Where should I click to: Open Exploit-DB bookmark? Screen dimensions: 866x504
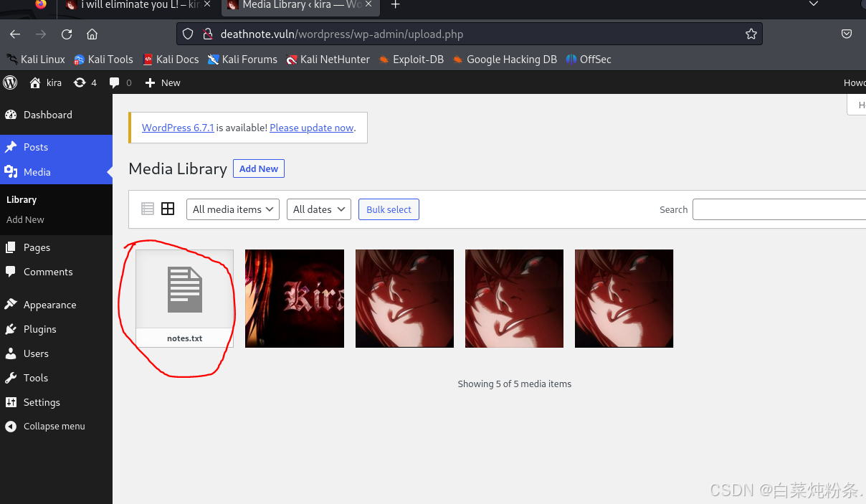411,60
